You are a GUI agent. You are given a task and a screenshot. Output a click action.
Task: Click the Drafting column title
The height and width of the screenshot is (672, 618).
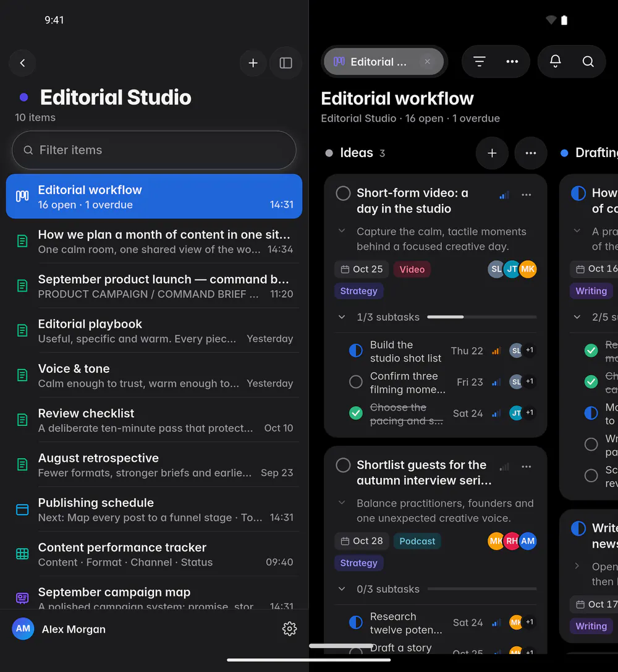(596, 153)
